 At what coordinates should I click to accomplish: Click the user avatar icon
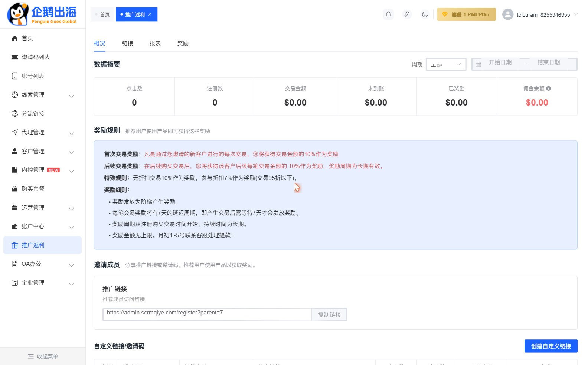[508, 14]
